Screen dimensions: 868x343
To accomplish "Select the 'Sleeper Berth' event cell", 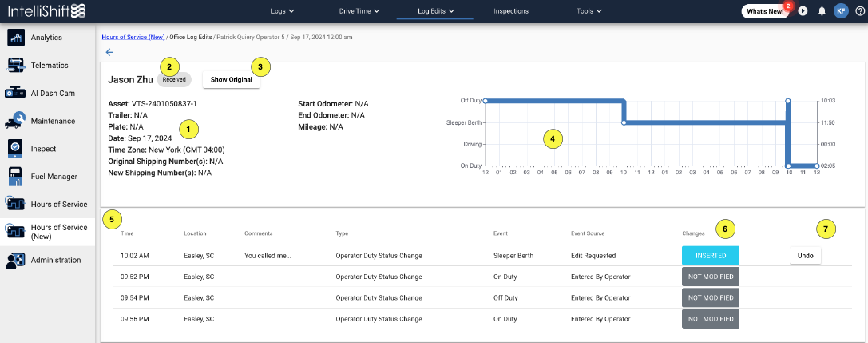I will 512,256.
